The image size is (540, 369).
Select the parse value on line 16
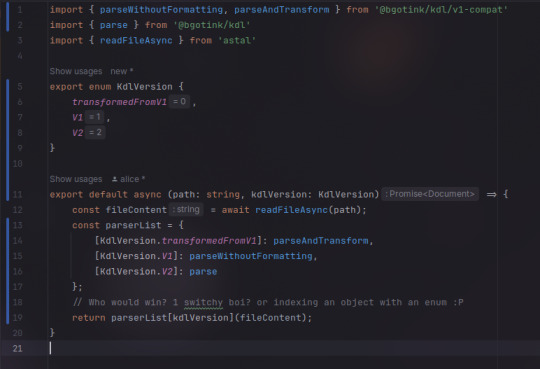click(203, 271)
